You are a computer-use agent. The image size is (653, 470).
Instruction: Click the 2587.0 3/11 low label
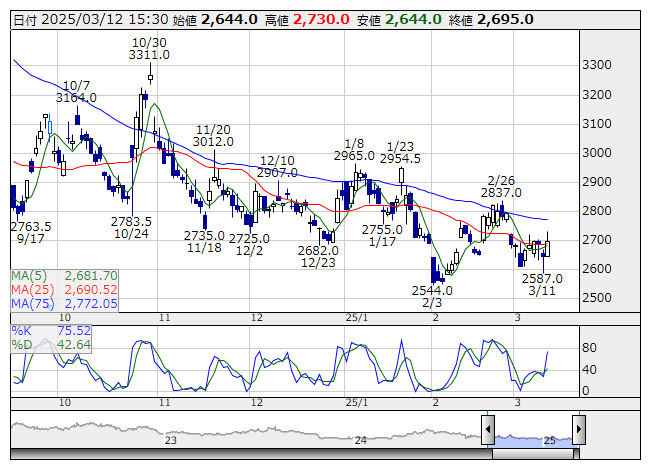tap(542, 284)
